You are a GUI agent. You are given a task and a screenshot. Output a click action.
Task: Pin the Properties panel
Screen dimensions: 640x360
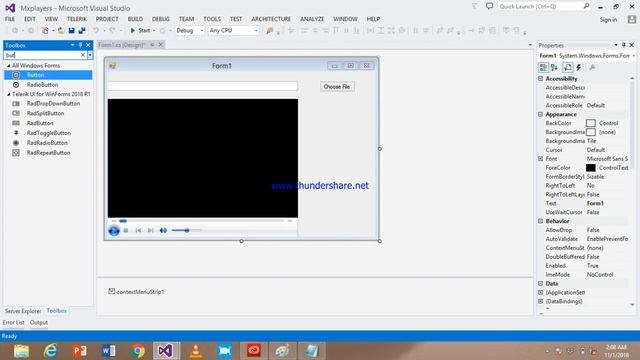(x=624, y=45)
